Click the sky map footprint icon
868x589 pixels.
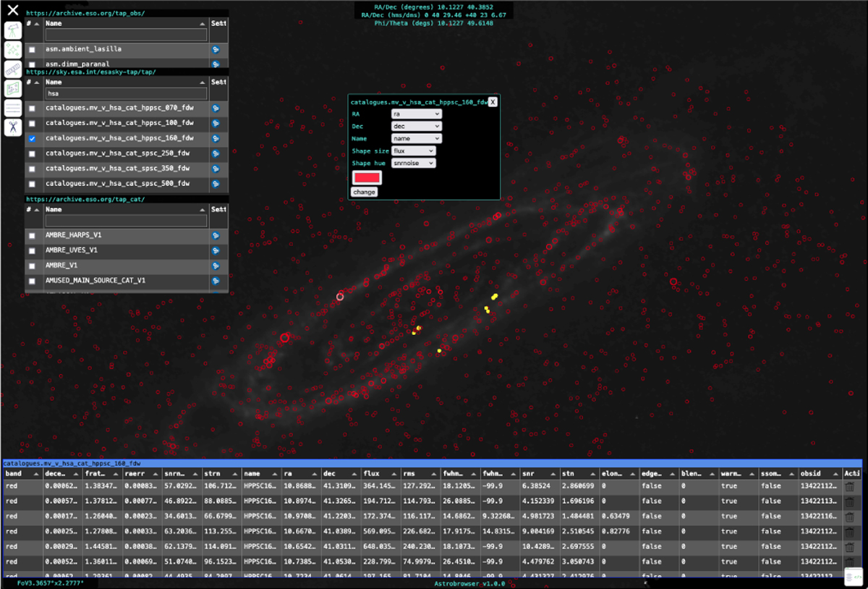[x=12, y=88]
